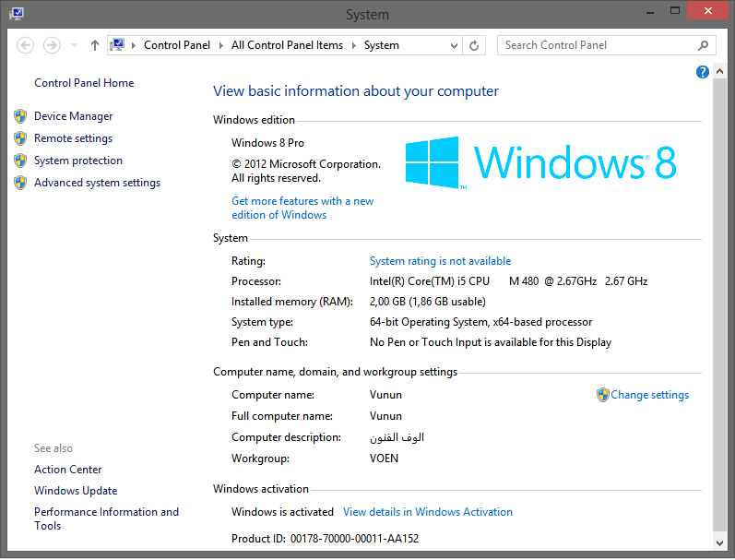735x560 pixels.
Task: Minimize the System window
Action: pyautogui.click(x=649, y=11)
